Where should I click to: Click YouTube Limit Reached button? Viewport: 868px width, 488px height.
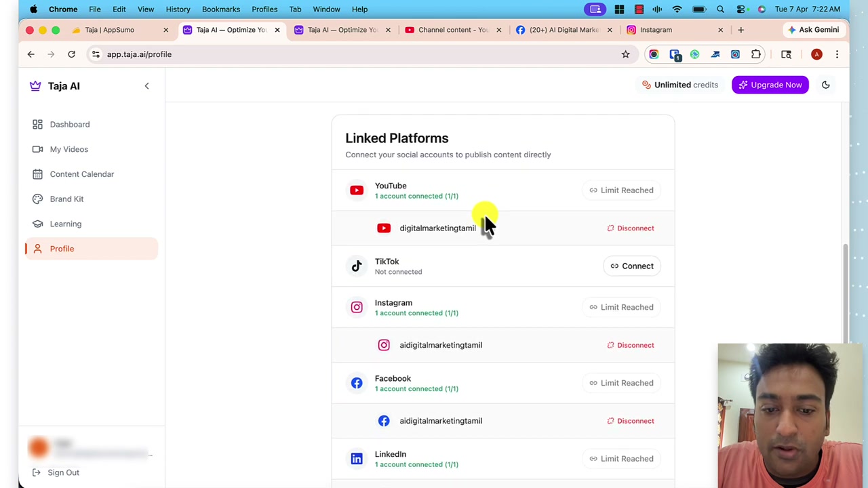[x=621, y=190]
